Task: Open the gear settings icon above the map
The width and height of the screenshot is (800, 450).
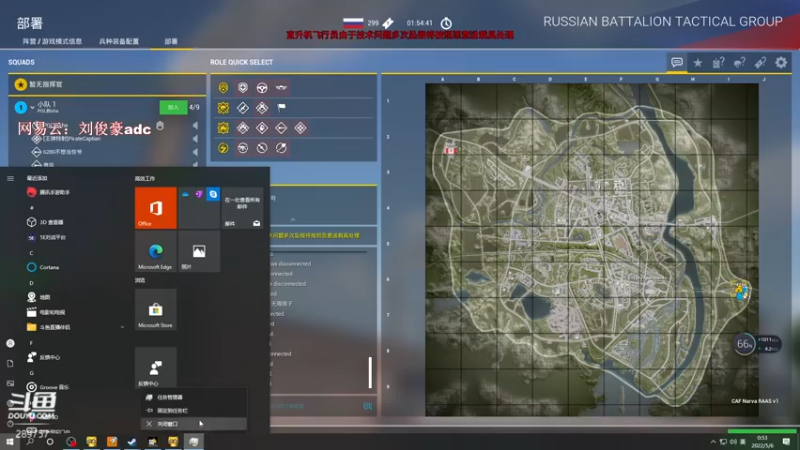Action: [x=781, y=62]
